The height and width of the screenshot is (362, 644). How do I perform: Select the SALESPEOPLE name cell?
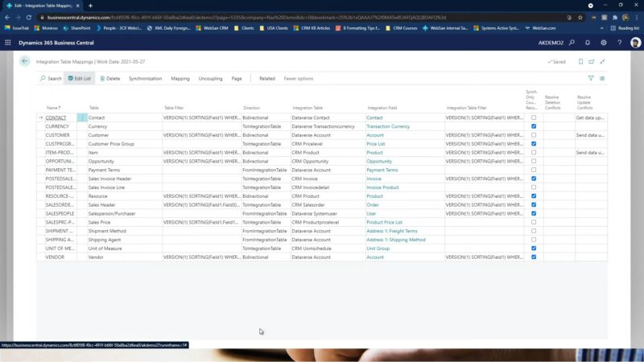pos(60,213)
